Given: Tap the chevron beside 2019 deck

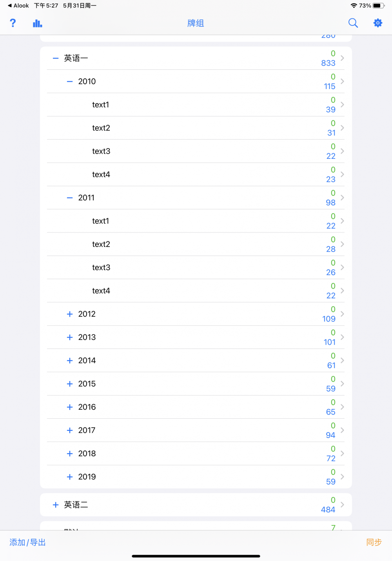Looking at the screenshot, I should pyautogui.click(x=342, y=477).
